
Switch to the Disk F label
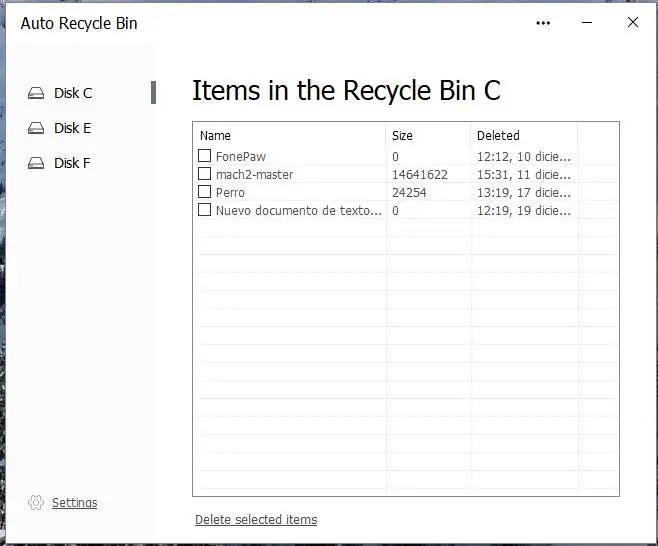[x=73, y=163]
